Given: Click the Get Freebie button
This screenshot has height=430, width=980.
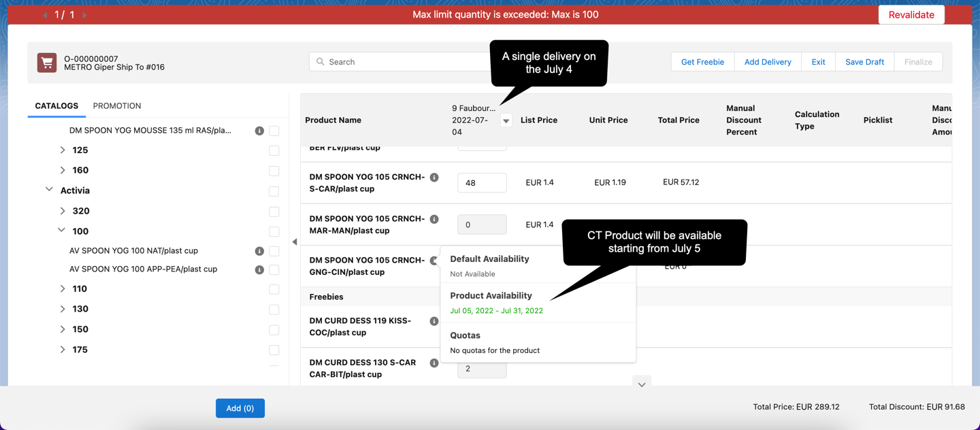Looking at the screenshot, I should [702, 62].
